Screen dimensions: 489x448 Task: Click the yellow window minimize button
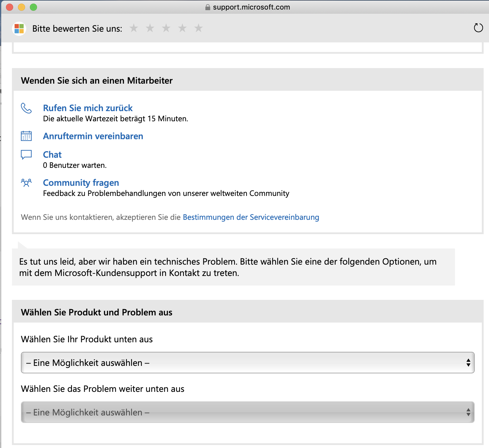[21, 7]
